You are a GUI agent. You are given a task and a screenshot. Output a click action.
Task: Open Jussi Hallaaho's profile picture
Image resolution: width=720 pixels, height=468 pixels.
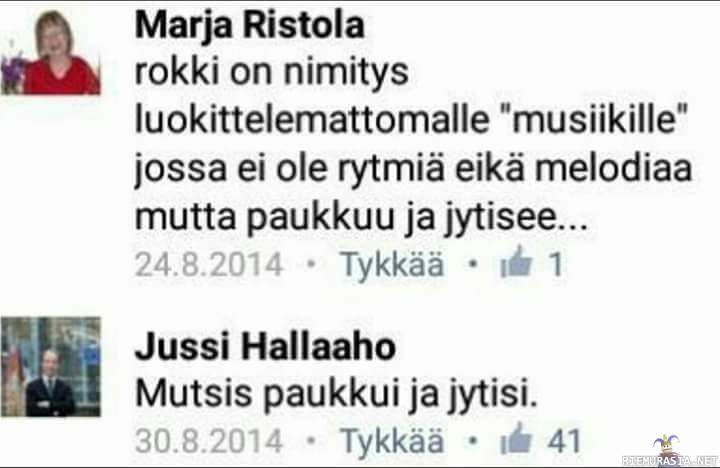51,367
